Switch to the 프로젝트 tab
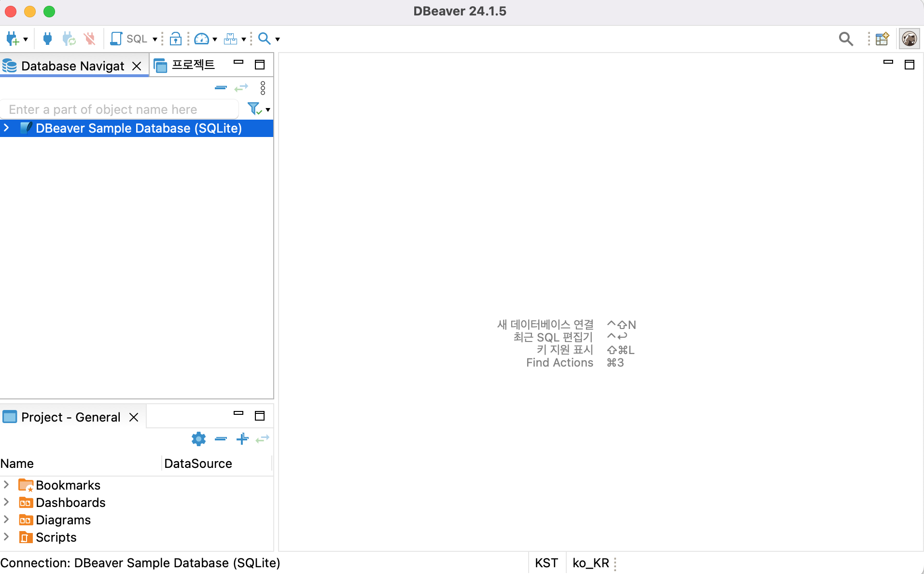 click(x=185, y=65)
